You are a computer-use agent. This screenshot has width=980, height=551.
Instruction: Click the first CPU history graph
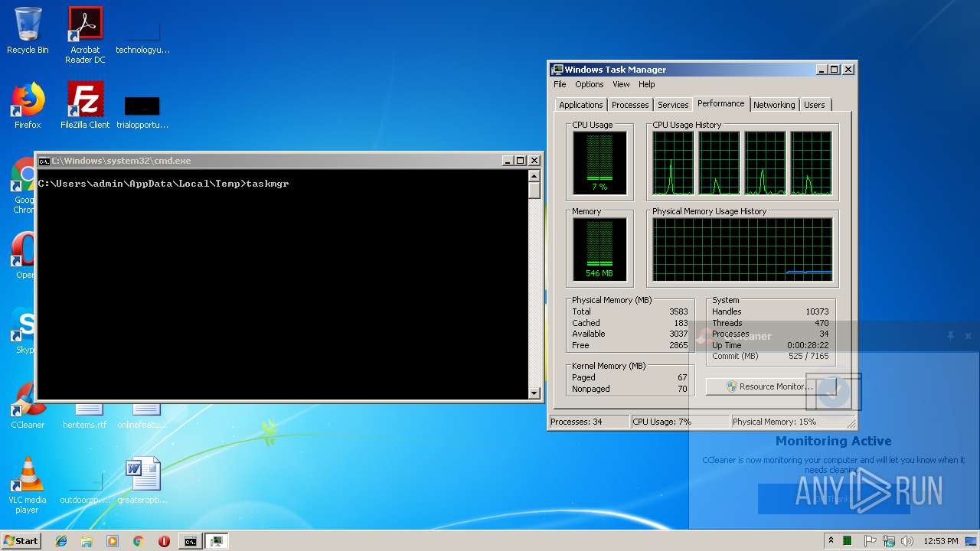pyautogui.click(x=673, y=162)
